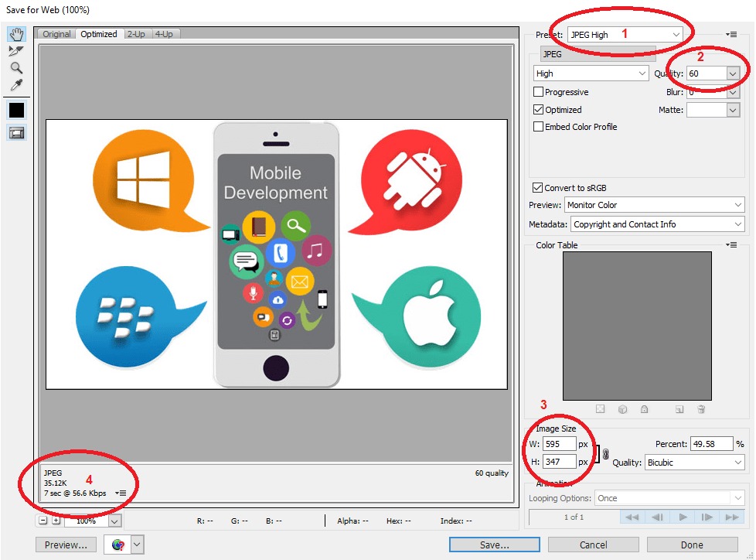This screenshot has height=560, width=756.
Task: Select the Hand tool
Action: click(16, 34)
